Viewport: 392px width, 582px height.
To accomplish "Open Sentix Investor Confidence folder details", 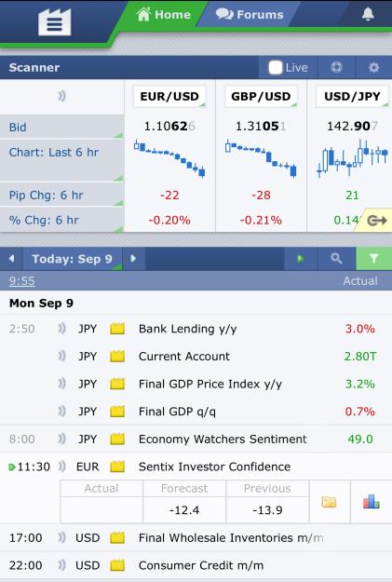I will click(329, 502).
